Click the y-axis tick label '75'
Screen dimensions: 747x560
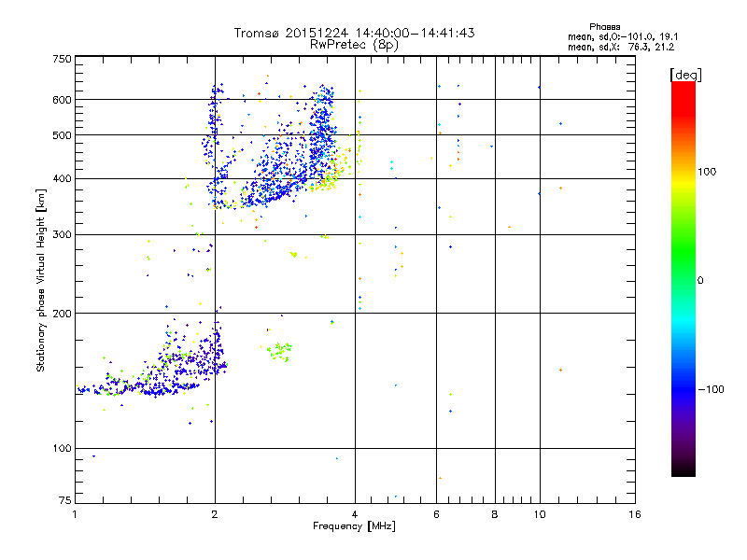[65, 500]
